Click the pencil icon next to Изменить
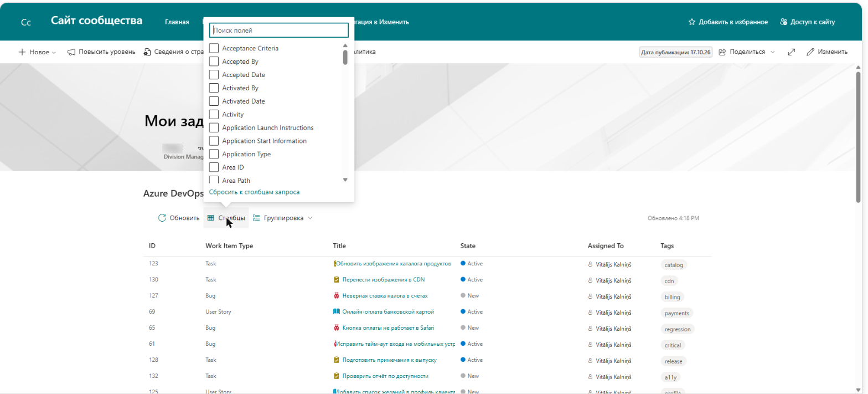This screenshot has width=868, height=394. coord(810,52)
